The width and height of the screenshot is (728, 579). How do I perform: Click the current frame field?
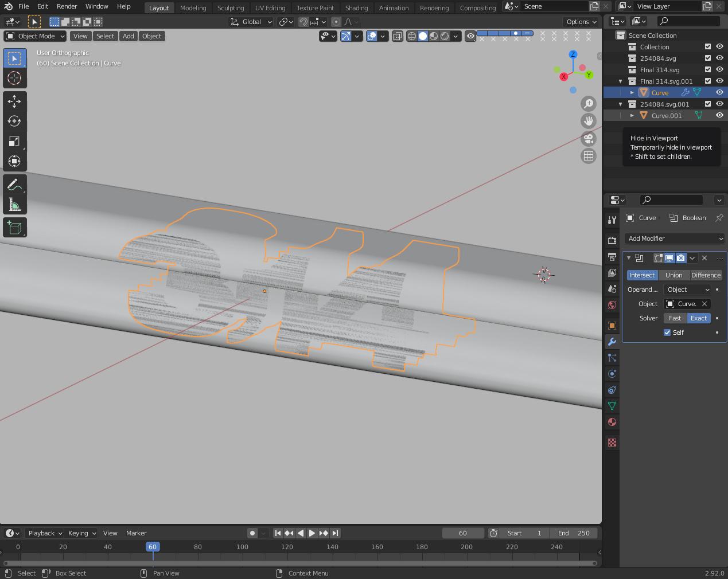tap(462, 533)
